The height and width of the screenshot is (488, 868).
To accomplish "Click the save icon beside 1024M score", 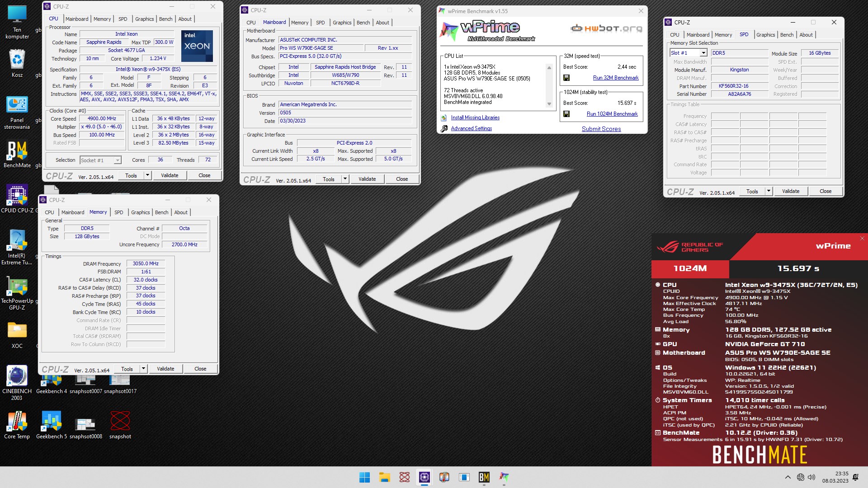I will point(566,114).
